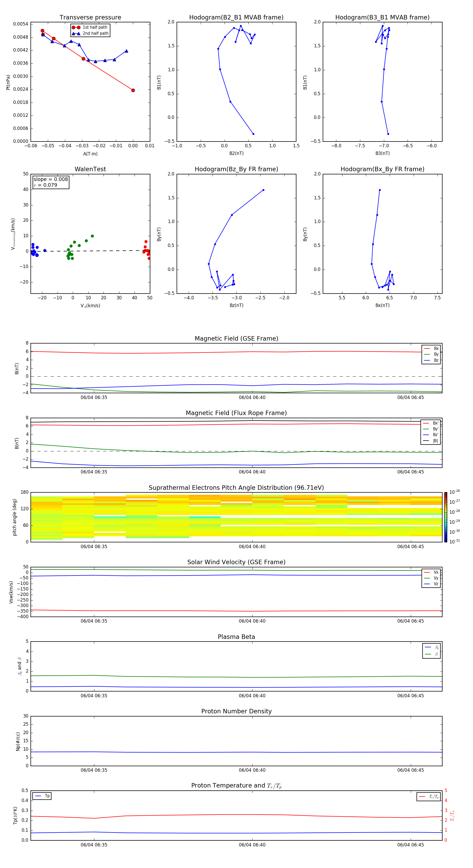Click the "Pt(nPa)" y-axis label

click(8, 82)
